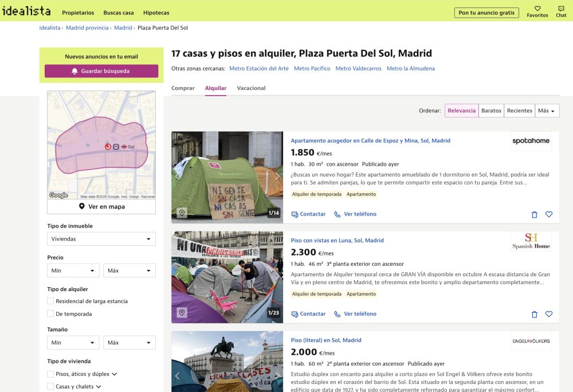This screenshot has height=392, width=573.
Task: Open the Tamaño Mín dropdown
Action: 73,343
